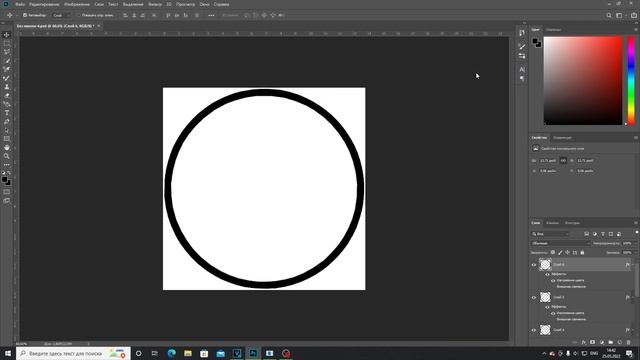Hide Наложение цвета effect of Слой 6
This screenshot has height=360, width=640.
[x=553, y=280]
